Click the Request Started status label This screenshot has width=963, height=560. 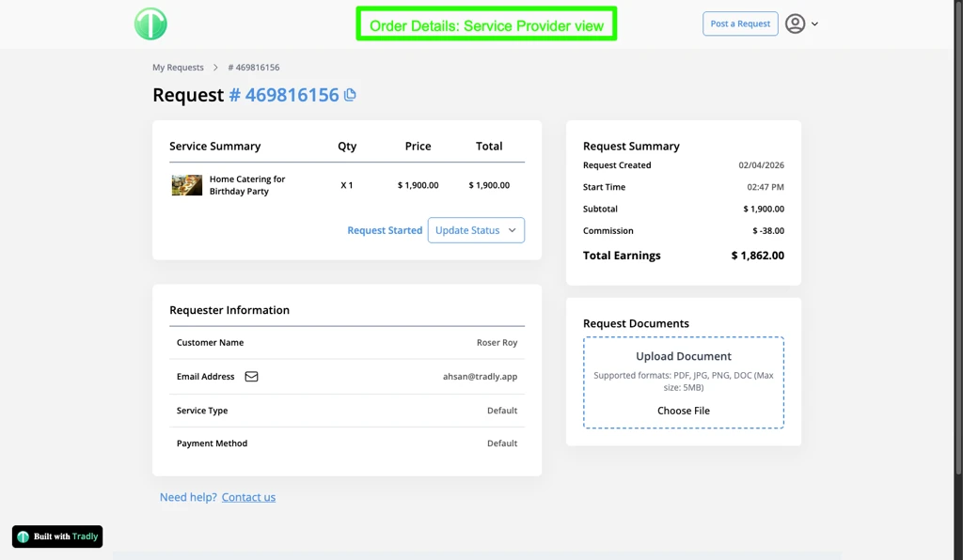pyautogui.click(x=385, y=230)
